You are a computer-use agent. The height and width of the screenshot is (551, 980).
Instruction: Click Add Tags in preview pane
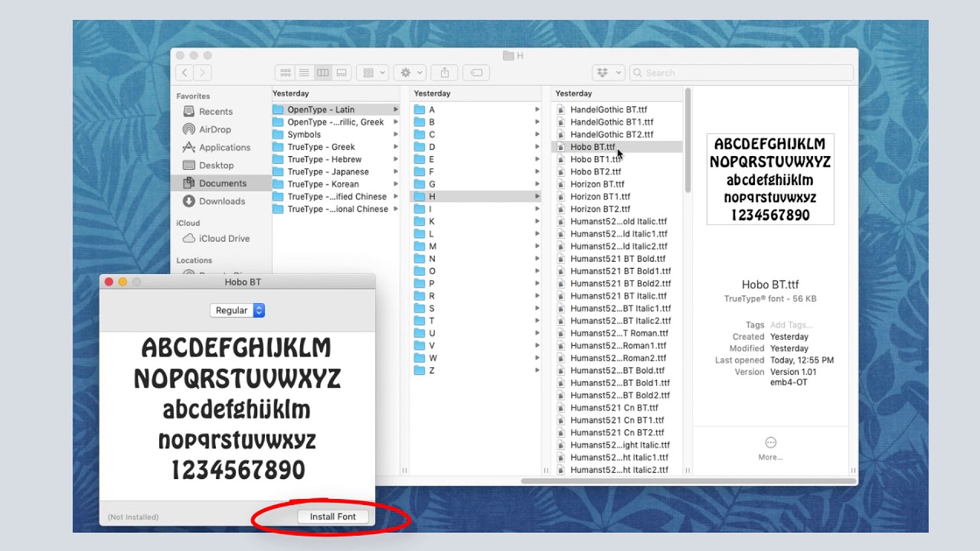791,325
